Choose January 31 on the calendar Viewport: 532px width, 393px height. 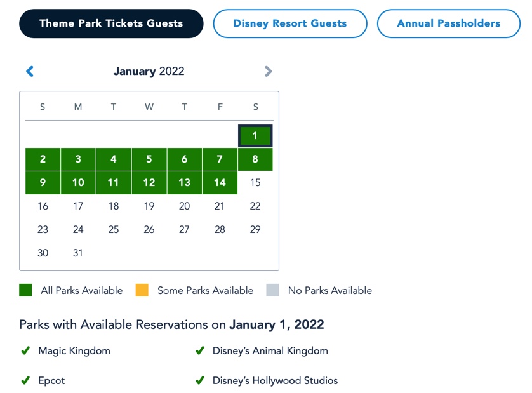[x=78, y=253]
